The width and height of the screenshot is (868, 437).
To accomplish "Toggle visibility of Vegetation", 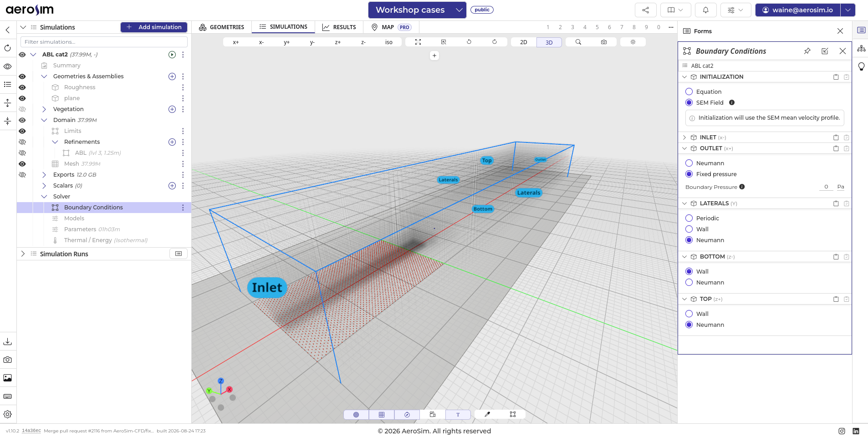I will tap(22, 109).
